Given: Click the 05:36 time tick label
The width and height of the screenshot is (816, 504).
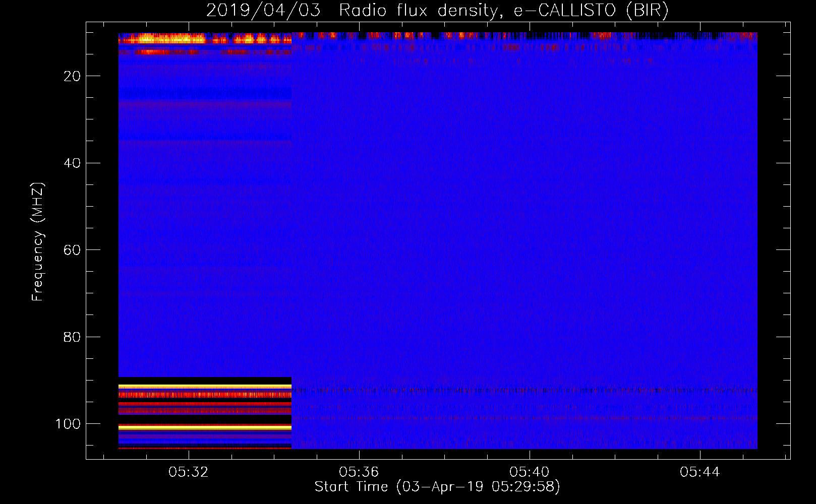Looking at the screenshot, I should (359, 472).
